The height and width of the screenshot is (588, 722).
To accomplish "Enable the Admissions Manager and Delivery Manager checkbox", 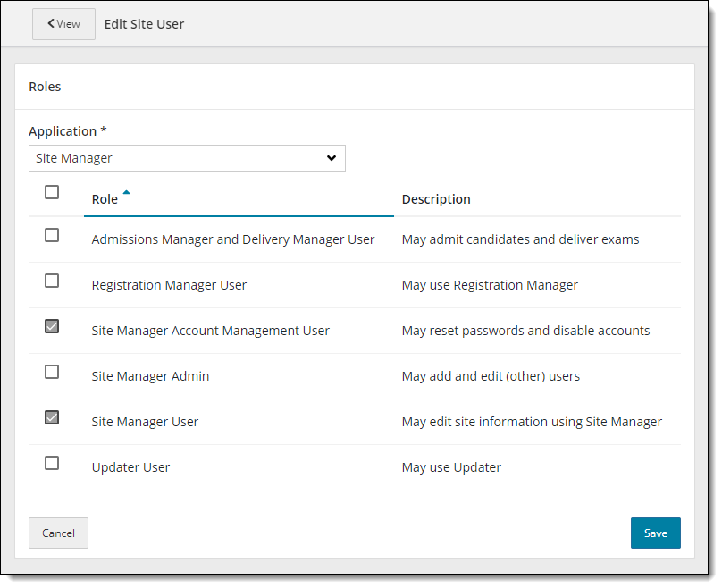I will coord(51,239).
